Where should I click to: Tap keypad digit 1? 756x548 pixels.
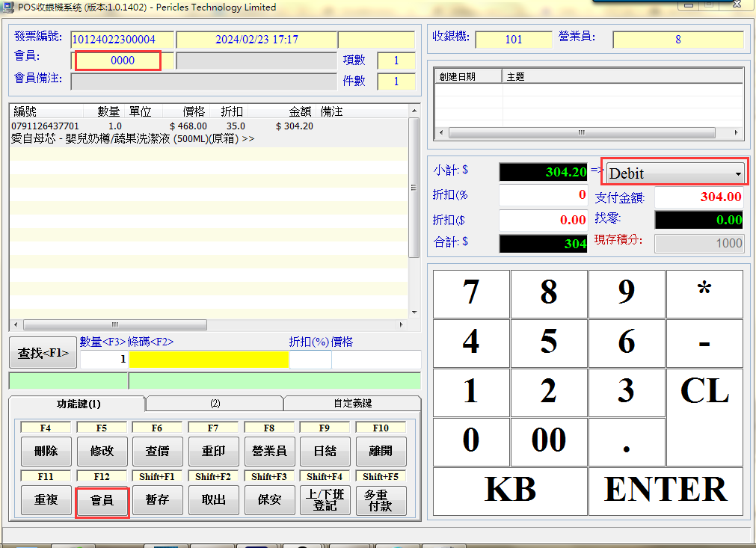[471, 392]
